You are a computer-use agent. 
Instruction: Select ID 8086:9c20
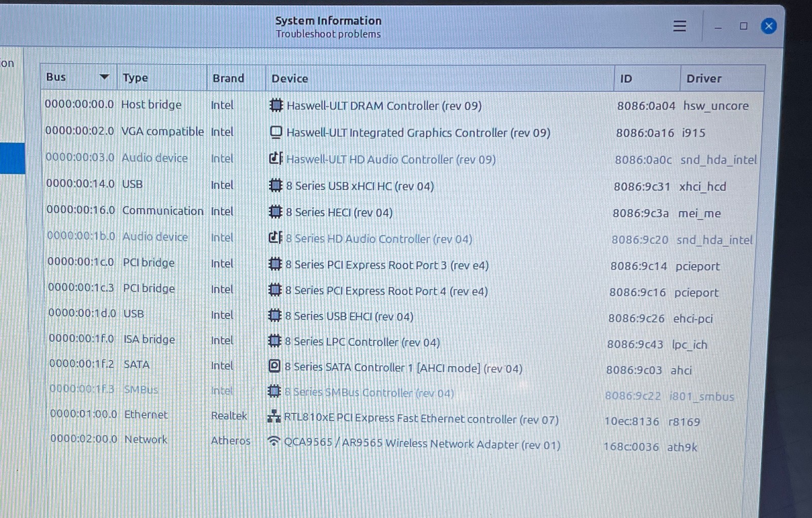[640, 240]
